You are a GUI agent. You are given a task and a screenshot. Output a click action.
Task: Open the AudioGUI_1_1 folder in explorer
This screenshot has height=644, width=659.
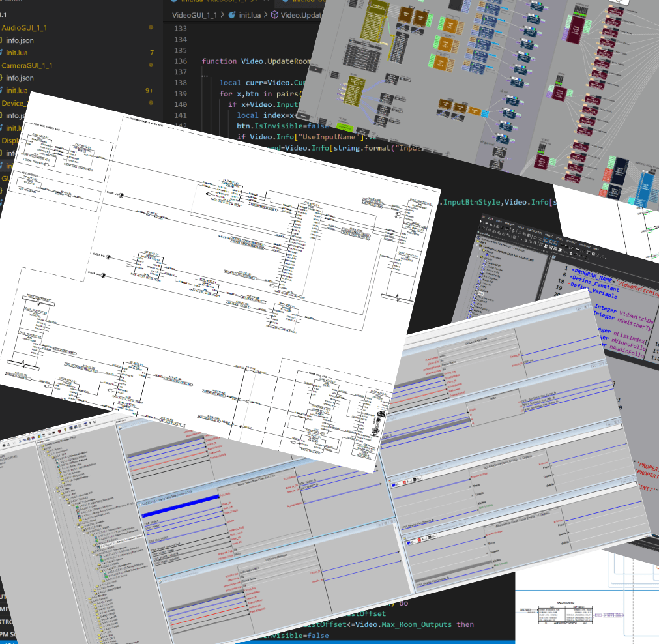24,28
